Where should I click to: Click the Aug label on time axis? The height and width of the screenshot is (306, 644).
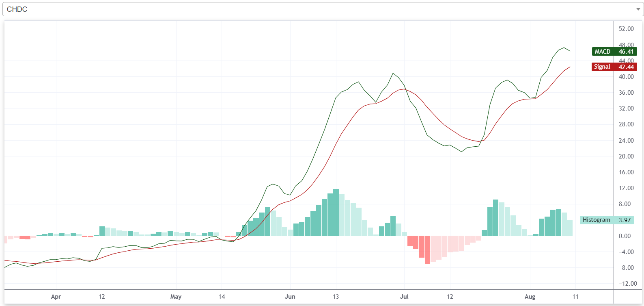530,297
